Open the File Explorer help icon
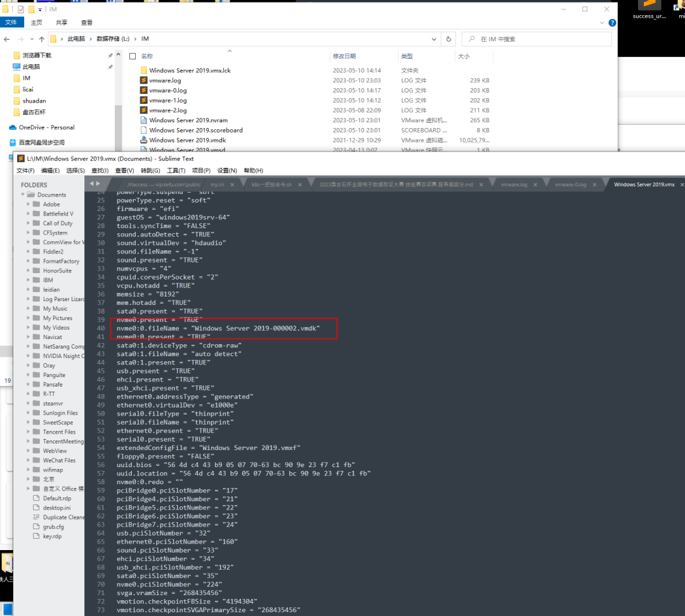 [x=612, y=23]
